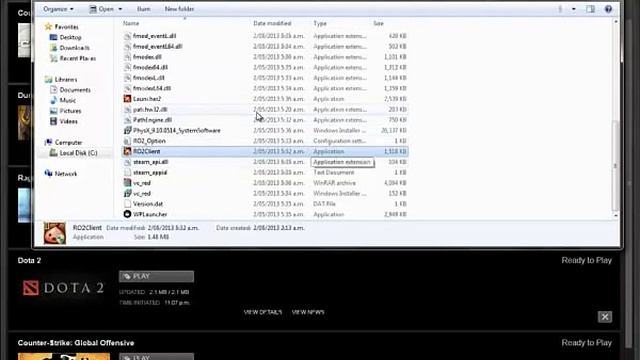
Task: Select the vc_red Windows Installer file
Action: point(142,193)
